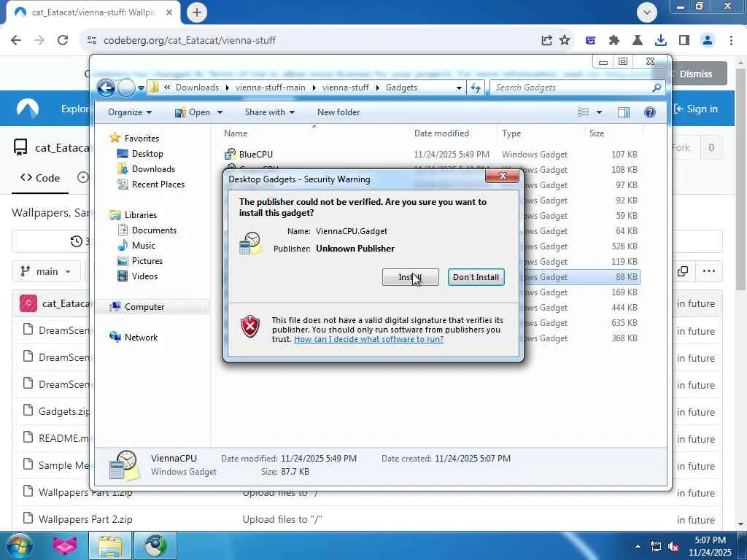Switch to the Code tab on Codeberg
Viewport: 747px width, 560px height.
click(40, 178)
